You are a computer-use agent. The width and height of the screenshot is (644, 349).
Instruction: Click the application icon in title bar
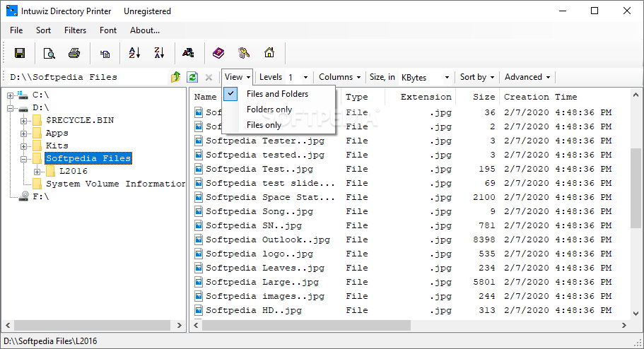[12, 11]
